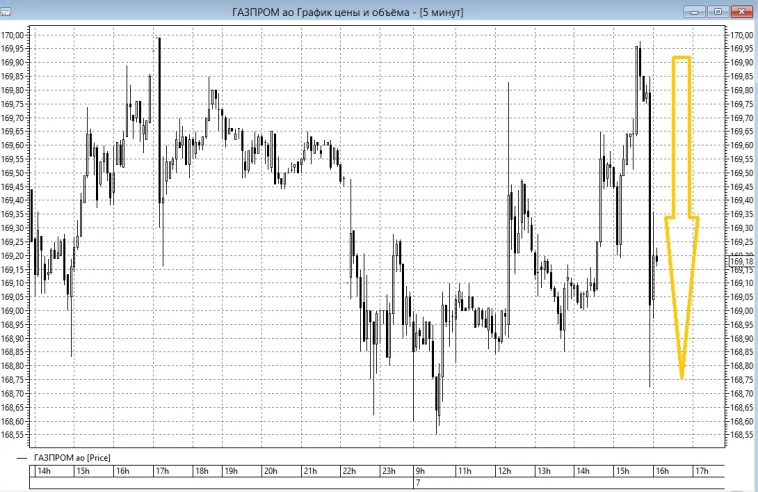Viewport: 758px width, 492px height.
Task: Click the '18h' time scale label
Action: pyautogui.click(x=202, y=471)
